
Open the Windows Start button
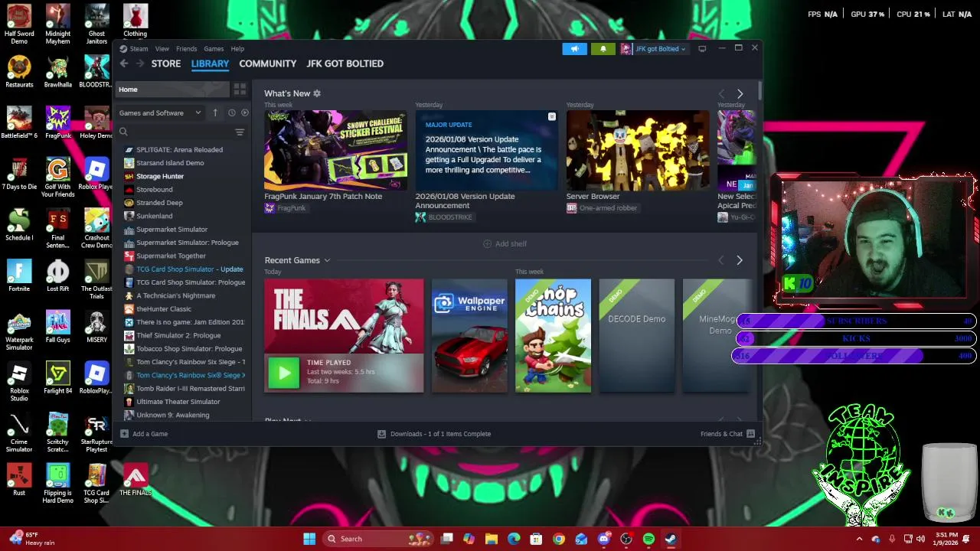(x=309, y=539)
